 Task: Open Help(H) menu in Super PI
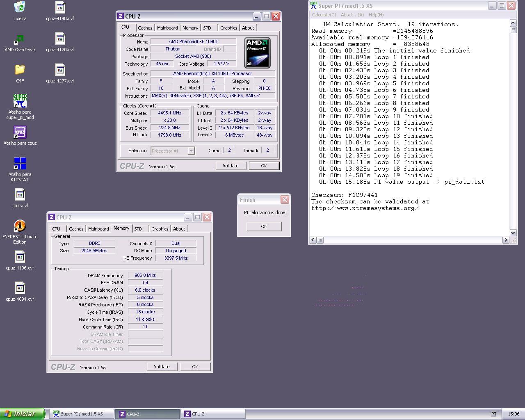click(376, 15)
